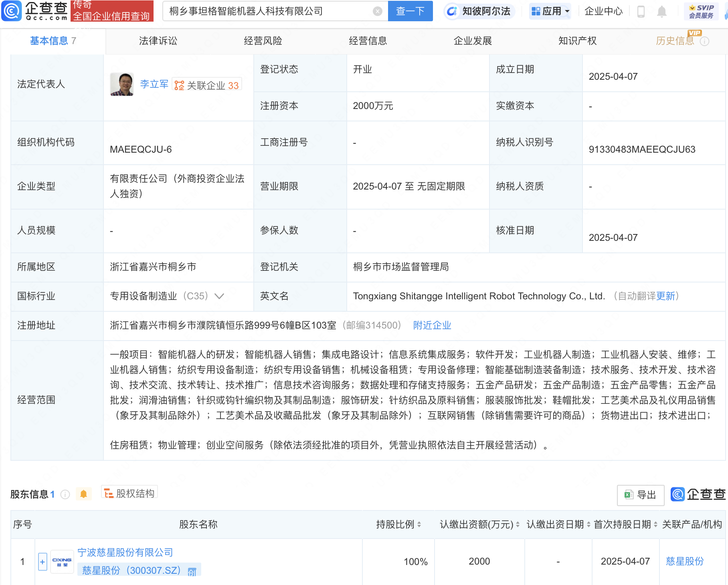Open 企业中心 link

(x=603, y=11)
